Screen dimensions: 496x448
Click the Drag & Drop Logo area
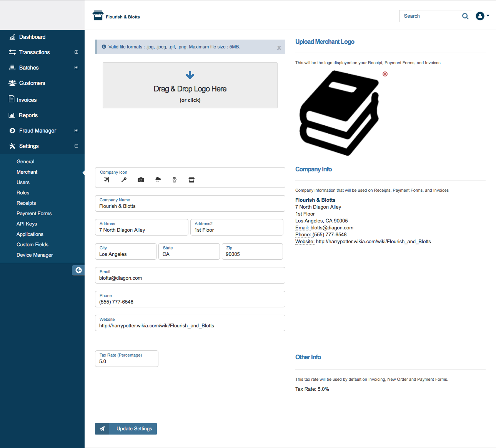pyautogui.click(x=190, y=85)
